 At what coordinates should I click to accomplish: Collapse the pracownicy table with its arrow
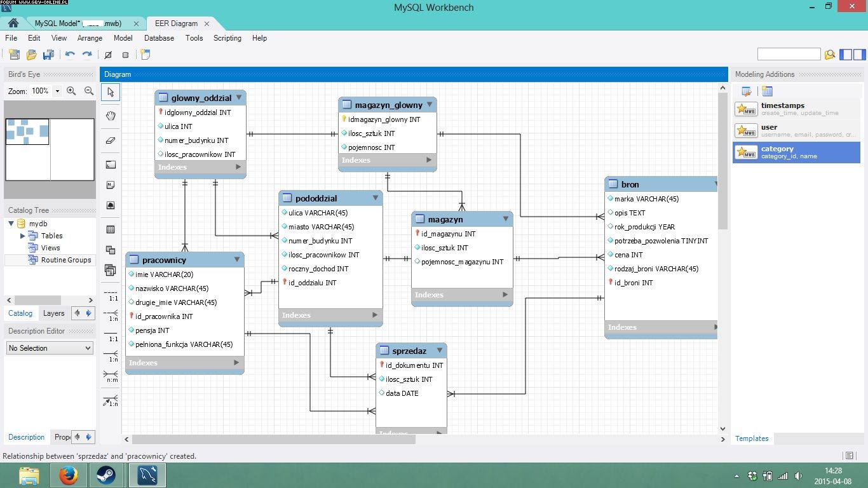pos(237,260)
